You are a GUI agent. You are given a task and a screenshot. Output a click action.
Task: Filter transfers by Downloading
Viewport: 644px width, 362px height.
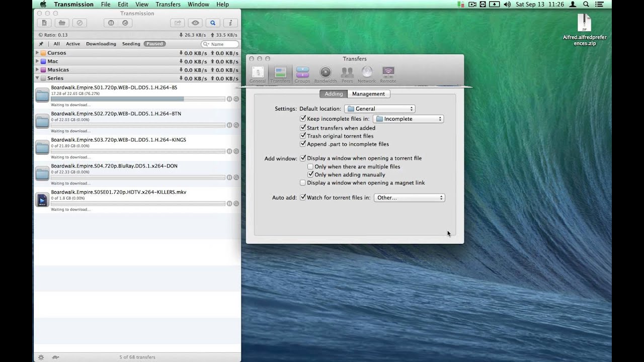click(x=101, y=44)
